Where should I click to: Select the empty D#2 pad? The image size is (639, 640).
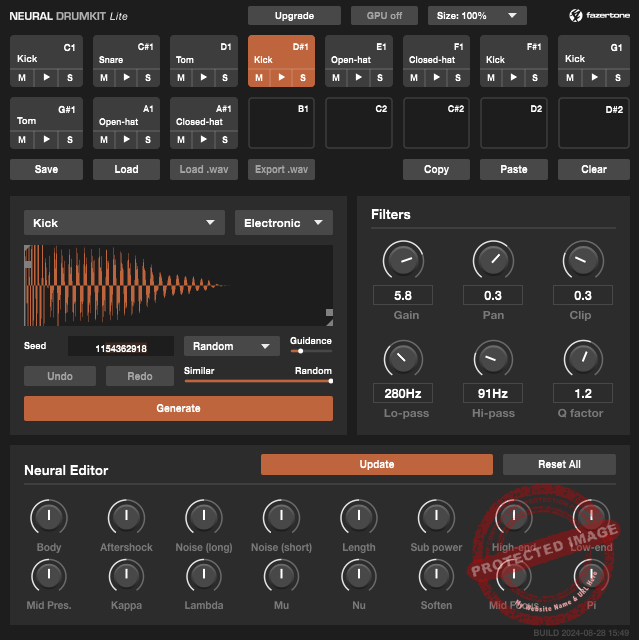(x=594, y=123)
